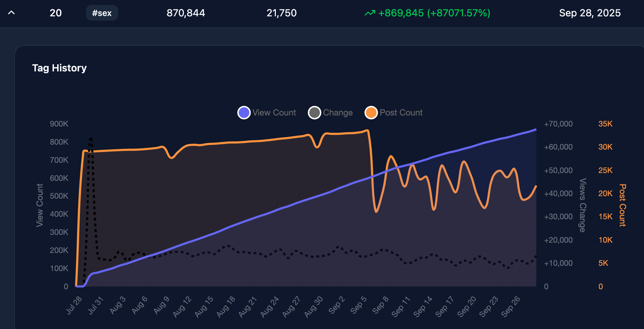This screenshot has width=644, height=329.
Task: Click the Jul 28 x-axis label
Action: [x=74, y=305]
